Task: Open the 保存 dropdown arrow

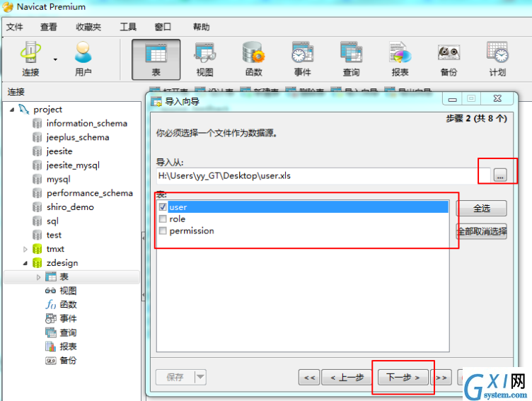Action: pos(200,377)
